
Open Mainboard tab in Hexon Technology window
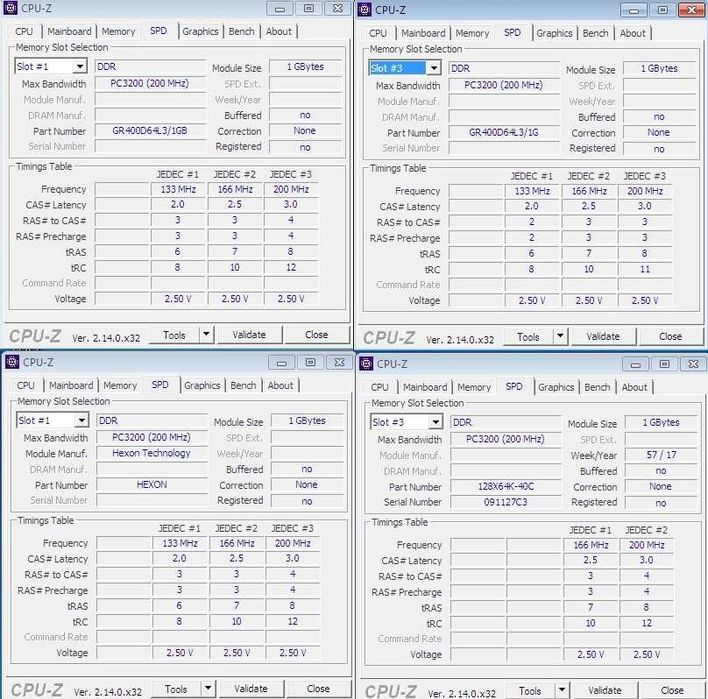(x=71, y=386)
